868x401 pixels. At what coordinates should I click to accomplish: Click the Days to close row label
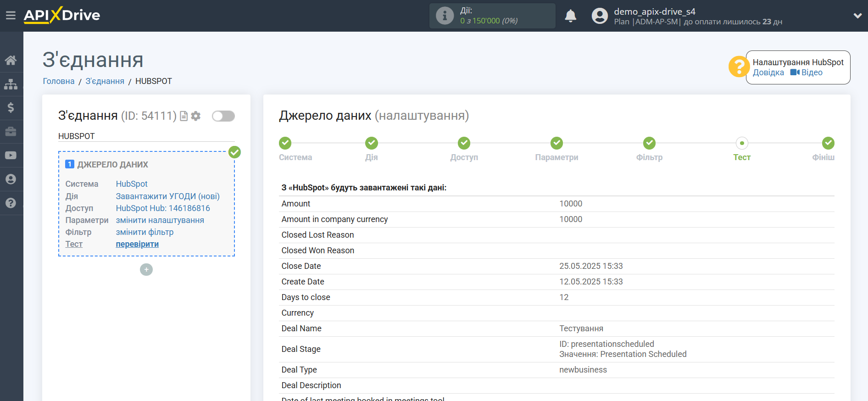pyautogui.click(x=306, y=297)
